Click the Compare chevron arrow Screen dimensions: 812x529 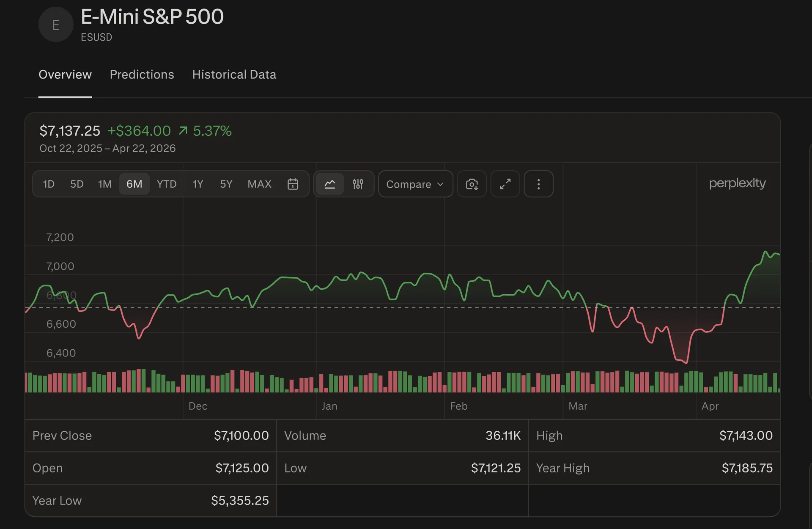(x=440, y=184)
